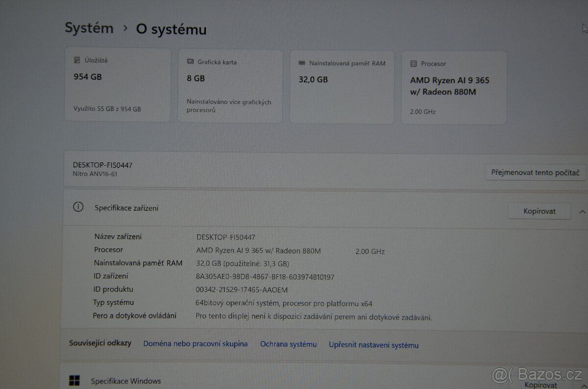Open Ochrana systému settings

click(288, 344)
